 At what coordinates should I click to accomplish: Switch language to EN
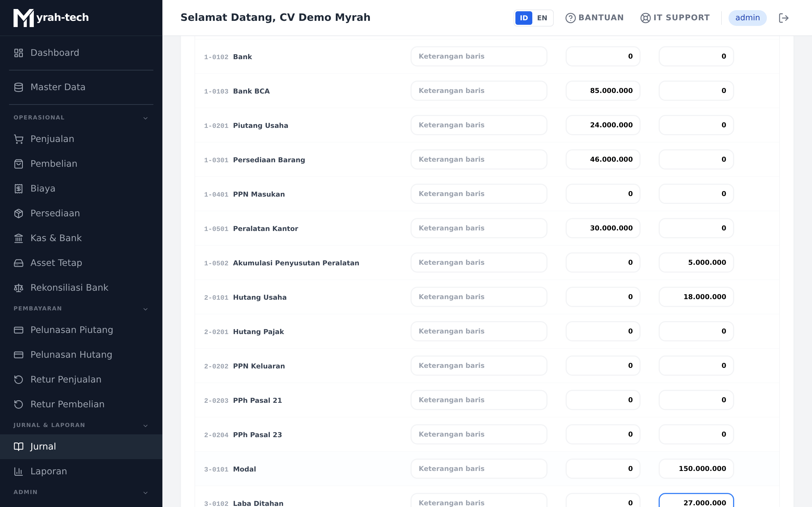[542, 18]
